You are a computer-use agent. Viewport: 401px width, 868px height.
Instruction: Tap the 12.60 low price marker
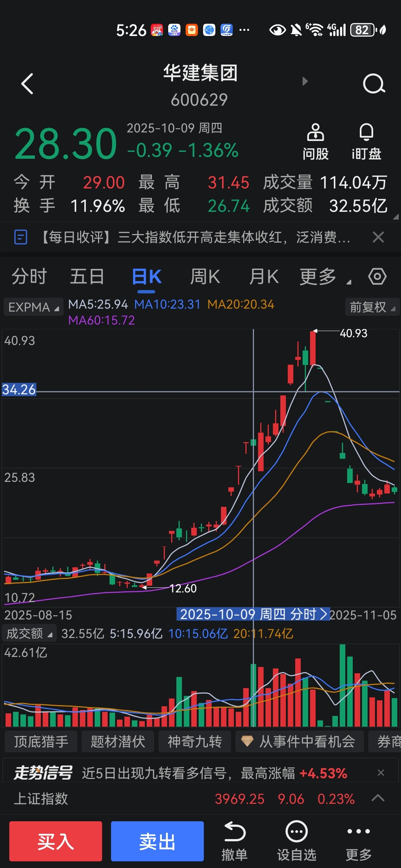[183, 588]
